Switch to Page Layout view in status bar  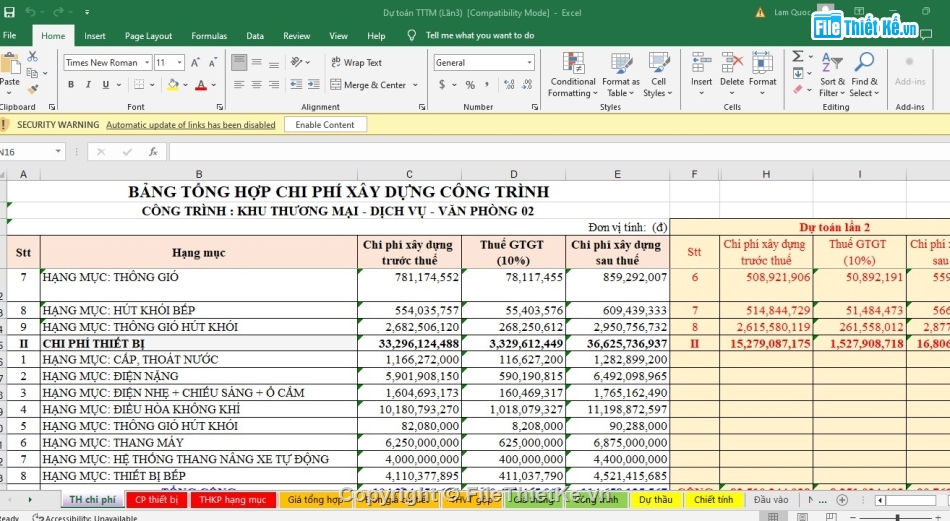coord(803,517)
